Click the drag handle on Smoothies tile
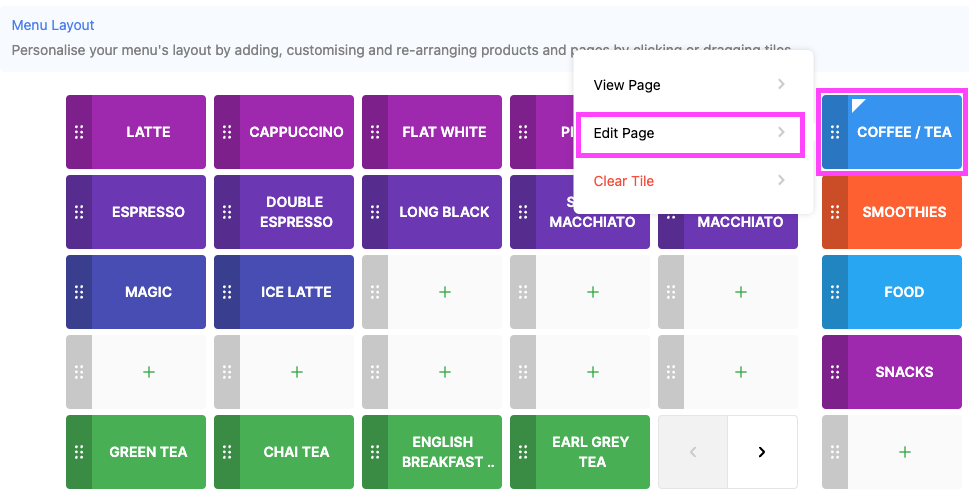 pos(835,212)
